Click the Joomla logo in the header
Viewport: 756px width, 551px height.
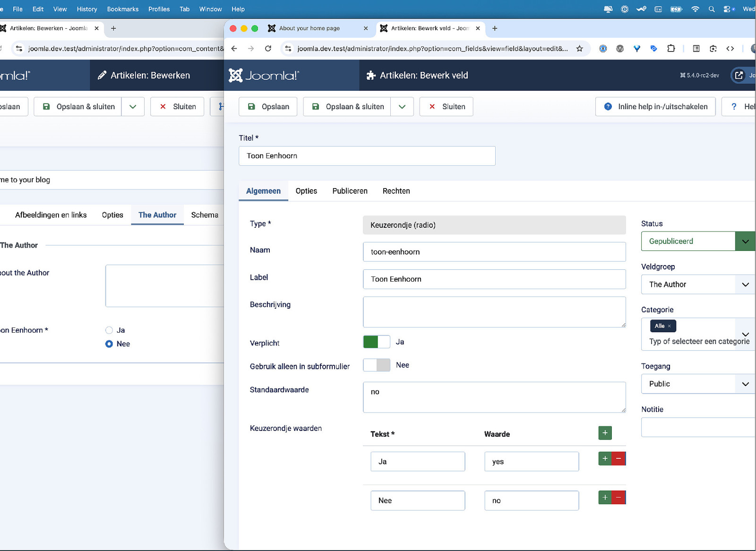click(x=264, y=75)
